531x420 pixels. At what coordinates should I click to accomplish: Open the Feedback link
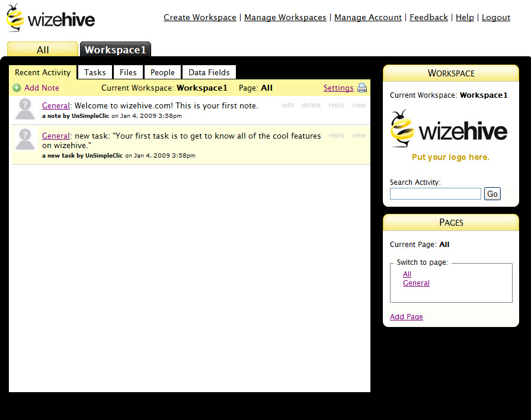(x=428, y=17)
